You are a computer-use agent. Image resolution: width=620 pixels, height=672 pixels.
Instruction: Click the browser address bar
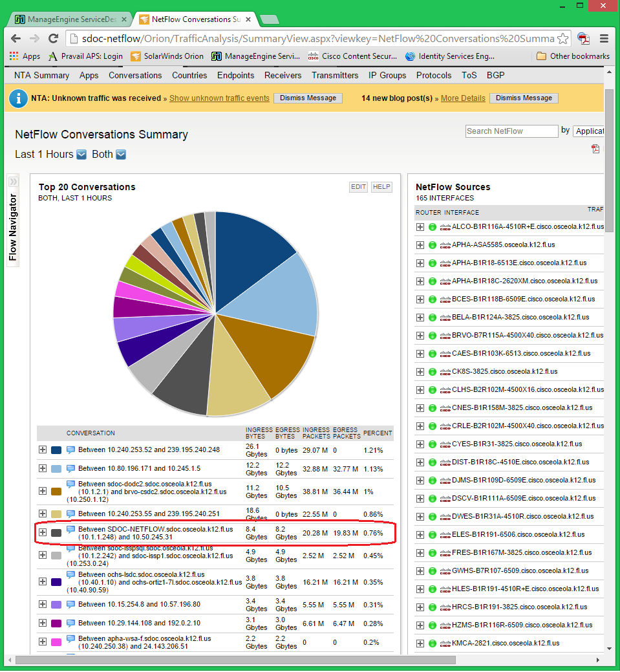click(317, 39)
